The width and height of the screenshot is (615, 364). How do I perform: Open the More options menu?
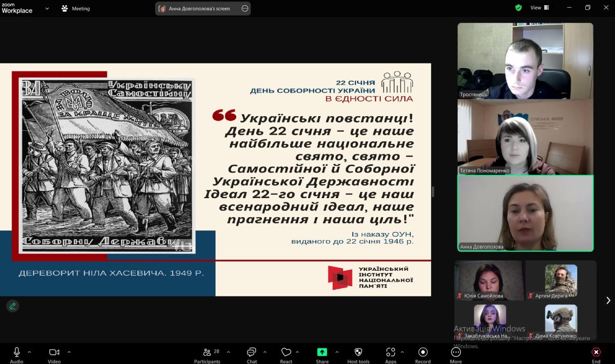[456, 353]
